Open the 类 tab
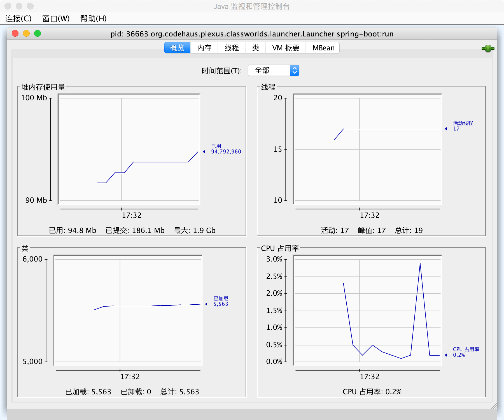The height and width of the screenshot is (420, 504). [x=255, y=48]
